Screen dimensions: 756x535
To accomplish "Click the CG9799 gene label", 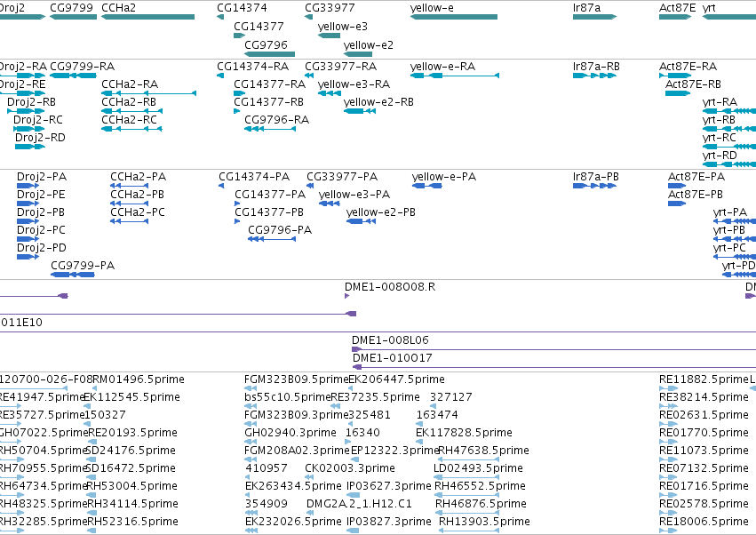I will [x=71, y=8].
